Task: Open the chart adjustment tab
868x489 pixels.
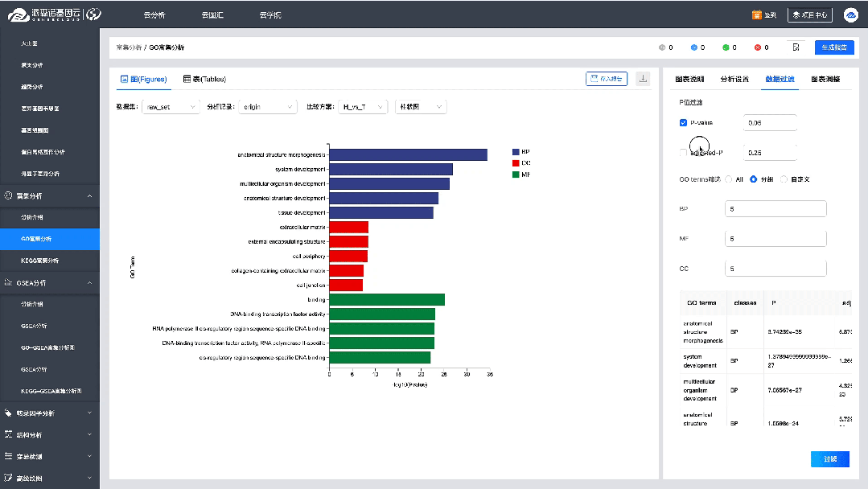Action: [825, 79]
